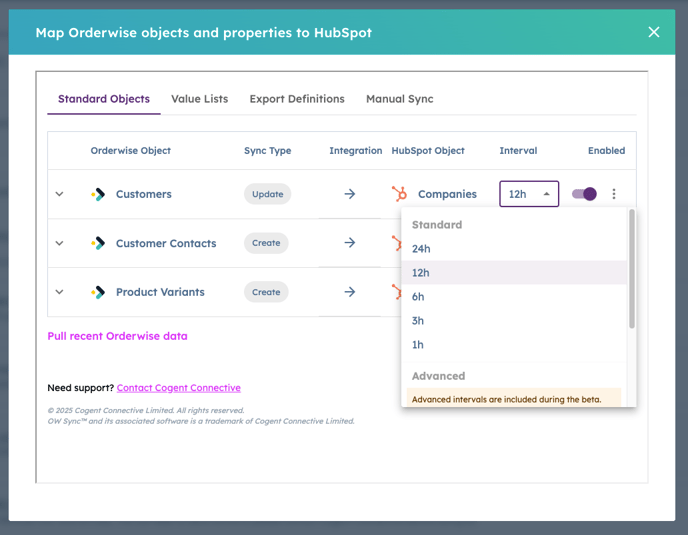Expand the Product Variants row chevron
This screenshot has width=688, height=535.
(59, 292)
